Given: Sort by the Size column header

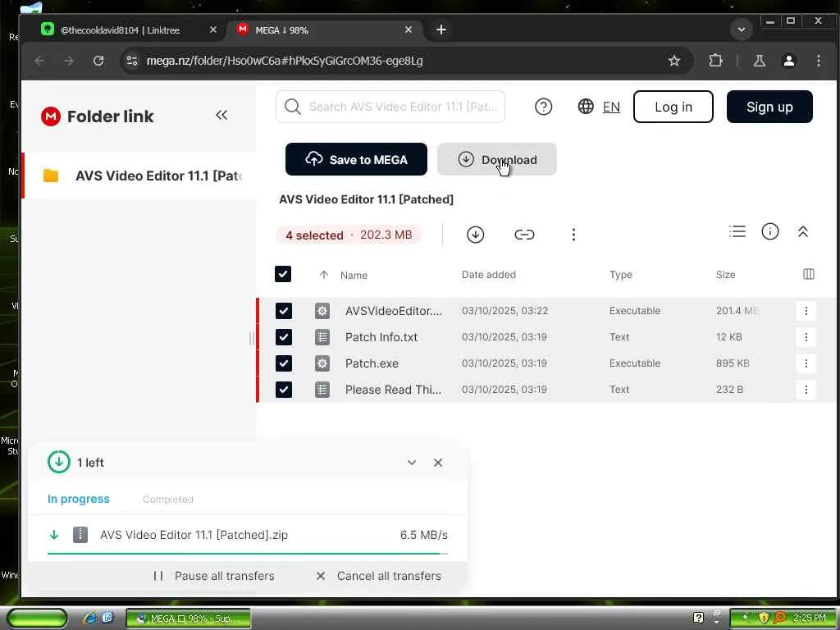Looking at the screenshot, I should pos(725,274).
